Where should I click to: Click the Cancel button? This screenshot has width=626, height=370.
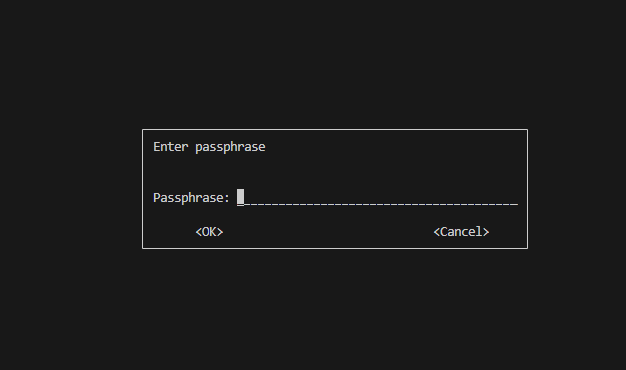point(461,232)
